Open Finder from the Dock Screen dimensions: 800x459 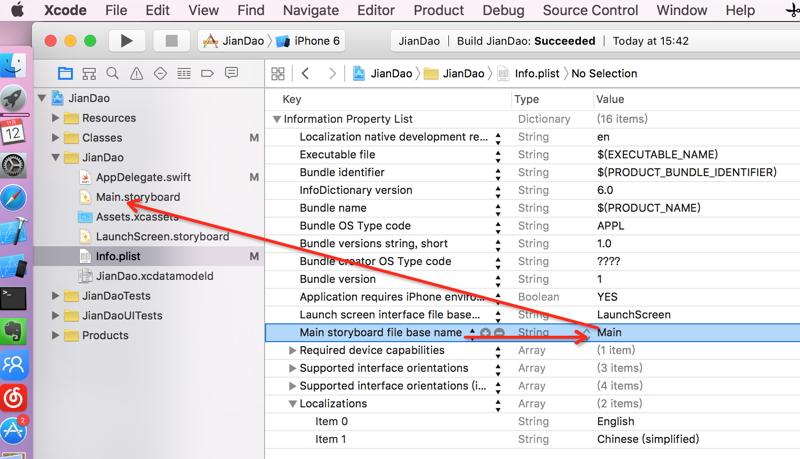point(13,65)
